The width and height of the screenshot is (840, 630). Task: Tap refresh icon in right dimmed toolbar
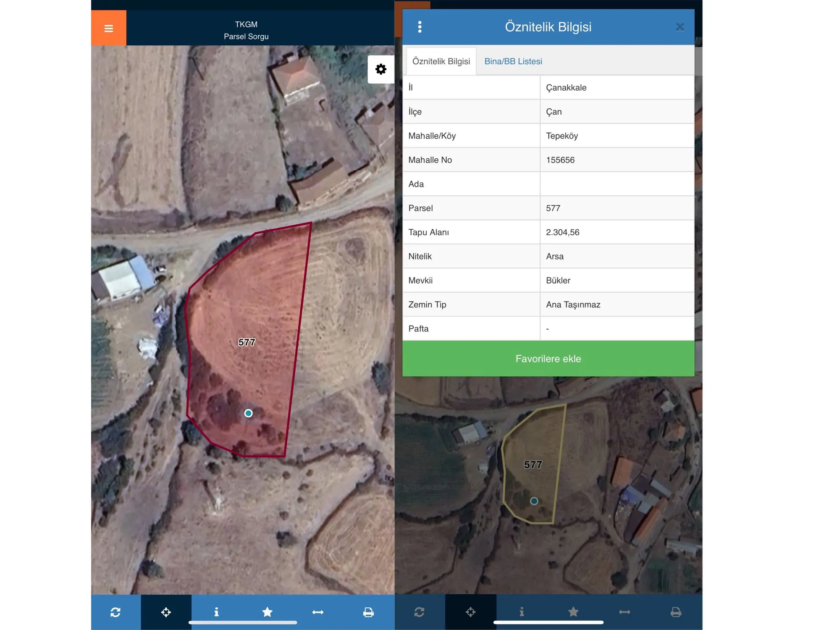[419, 612]
